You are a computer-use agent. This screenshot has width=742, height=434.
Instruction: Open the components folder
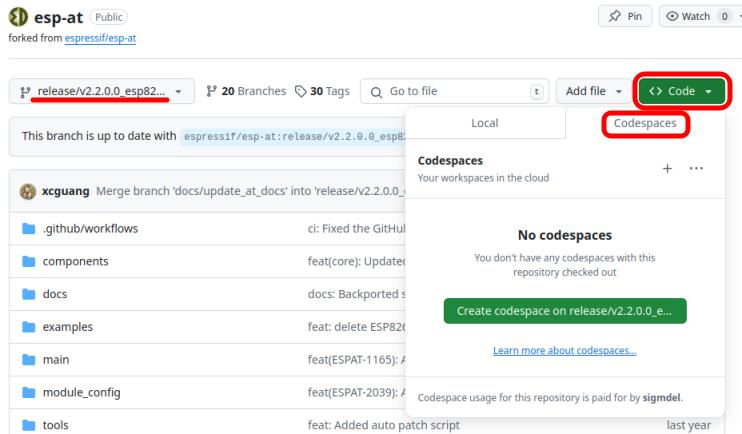[75, 261]
